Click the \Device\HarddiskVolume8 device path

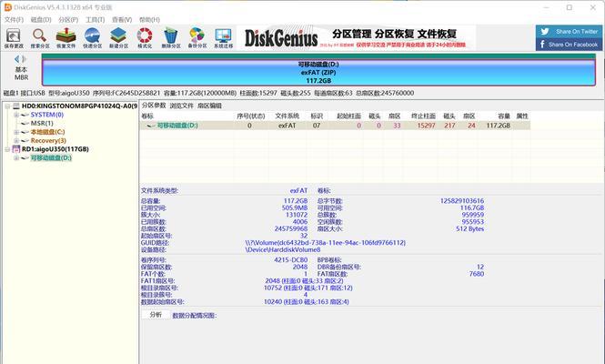pyautogui.click(x=283, y=249)
